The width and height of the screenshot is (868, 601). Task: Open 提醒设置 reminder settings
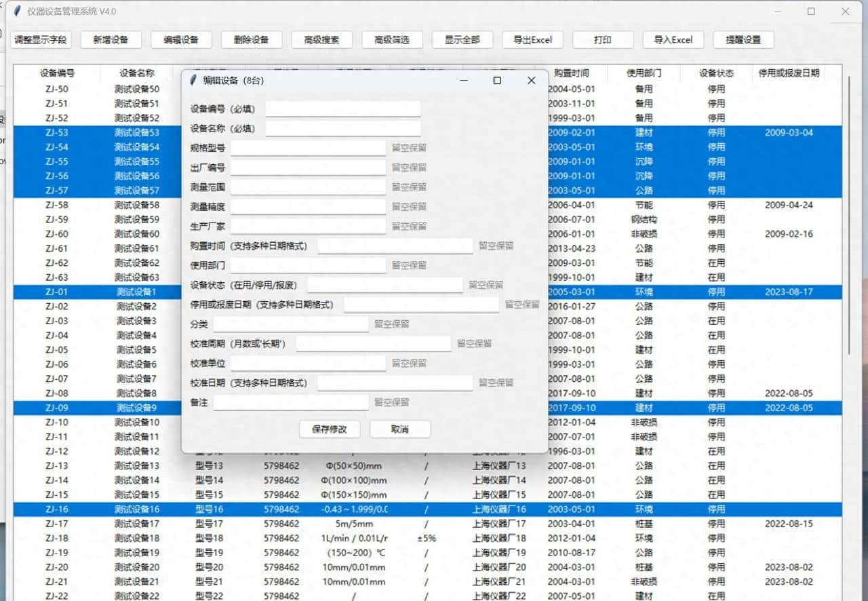(x=743, y=40)
